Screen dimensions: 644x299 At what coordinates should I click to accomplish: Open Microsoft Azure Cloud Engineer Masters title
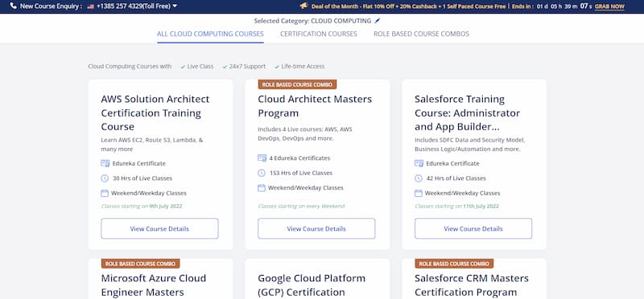coord(154,285)
